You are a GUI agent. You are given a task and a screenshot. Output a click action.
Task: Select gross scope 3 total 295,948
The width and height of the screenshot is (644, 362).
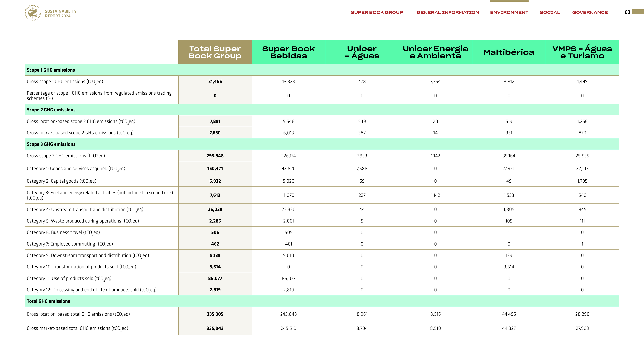pyautogui.click(x=215, y=156)
